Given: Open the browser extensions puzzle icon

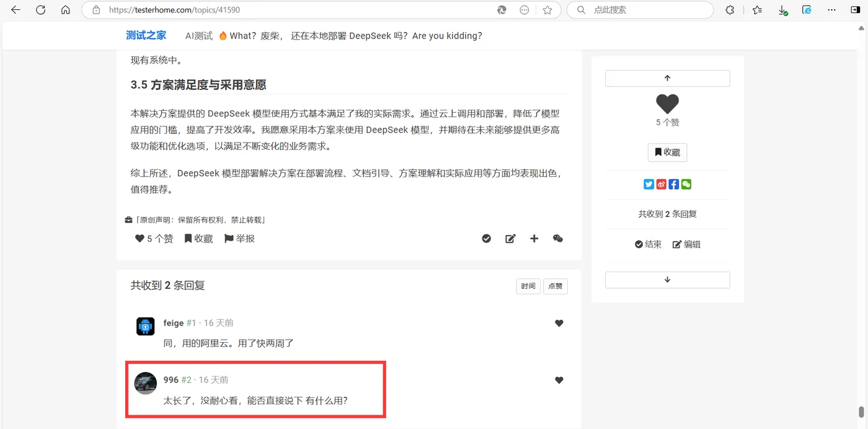Looking at the screenshot, I should (730, 10).
